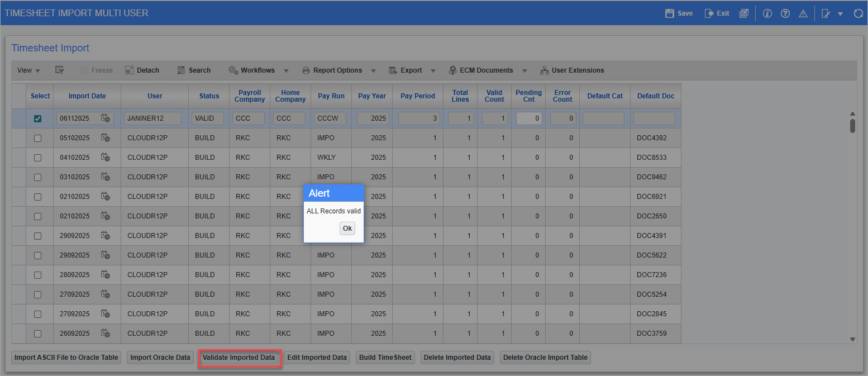
Task: Click the information icon in the header
Action: [767, 13]
